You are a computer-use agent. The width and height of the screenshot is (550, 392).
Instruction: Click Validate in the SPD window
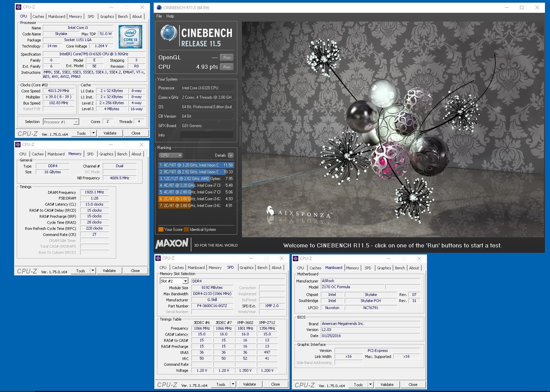point(249,384)
